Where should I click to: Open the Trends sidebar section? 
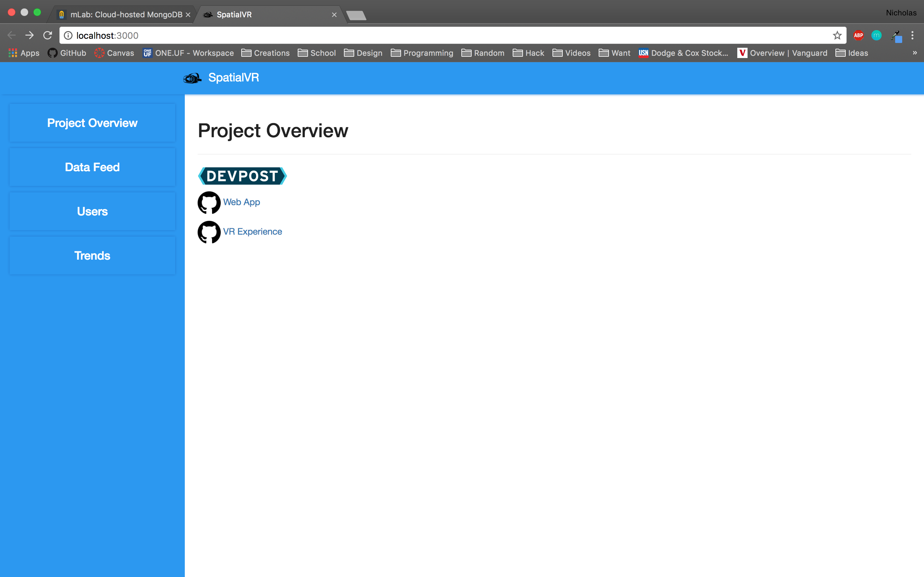coord(92,255)
